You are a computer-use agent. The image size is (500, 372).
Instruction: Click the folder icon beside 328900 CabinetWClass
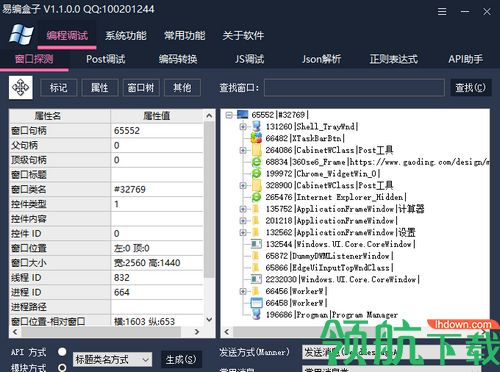point(256,185)
